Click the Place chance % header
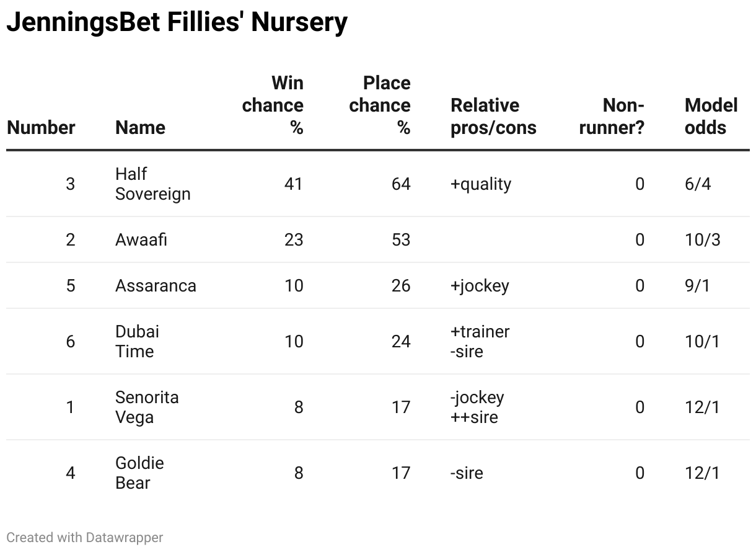The height and width of the screenshot is (552, 756). (380, 105)
